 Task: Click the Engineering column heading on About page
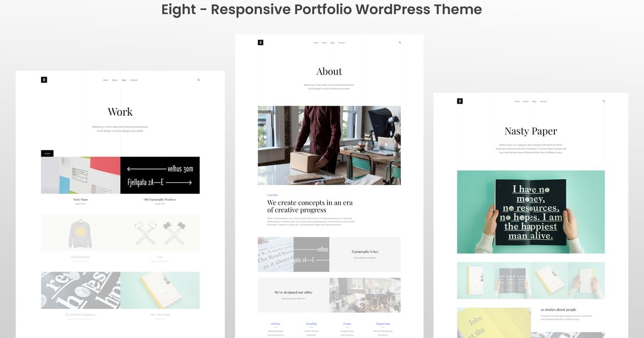click(x=383, y=324)
